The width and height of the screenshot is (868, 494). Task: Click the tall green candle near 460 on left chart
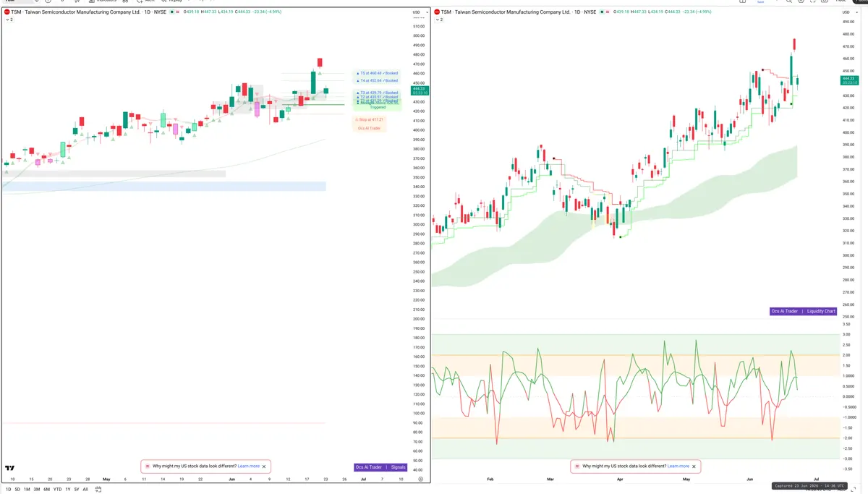[314, 81]
